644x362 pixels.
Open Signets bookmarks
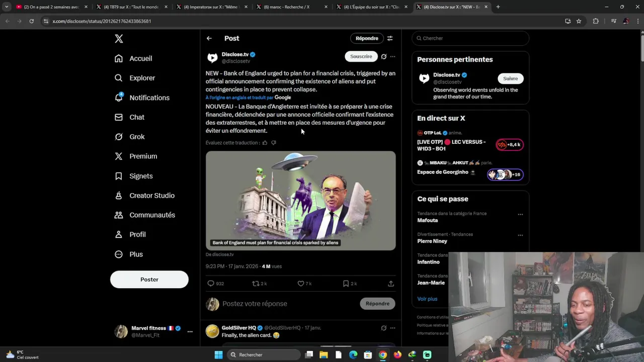point(133,176)
